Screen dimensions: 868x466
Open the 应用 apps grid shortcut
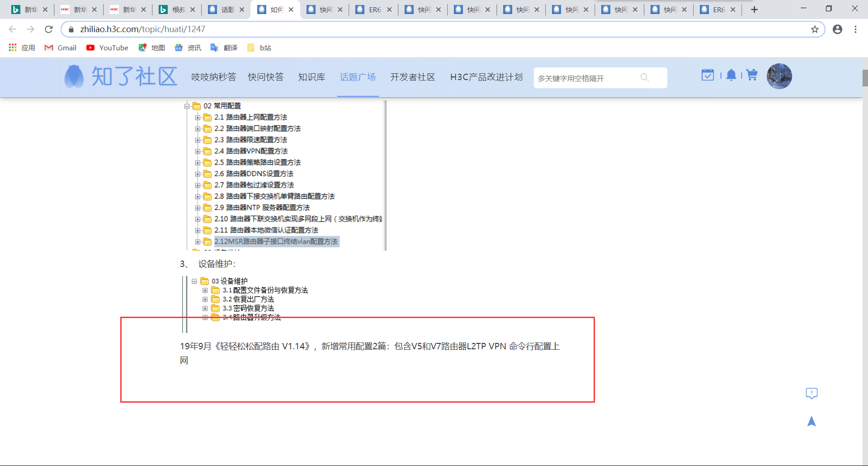click(22, 48)
